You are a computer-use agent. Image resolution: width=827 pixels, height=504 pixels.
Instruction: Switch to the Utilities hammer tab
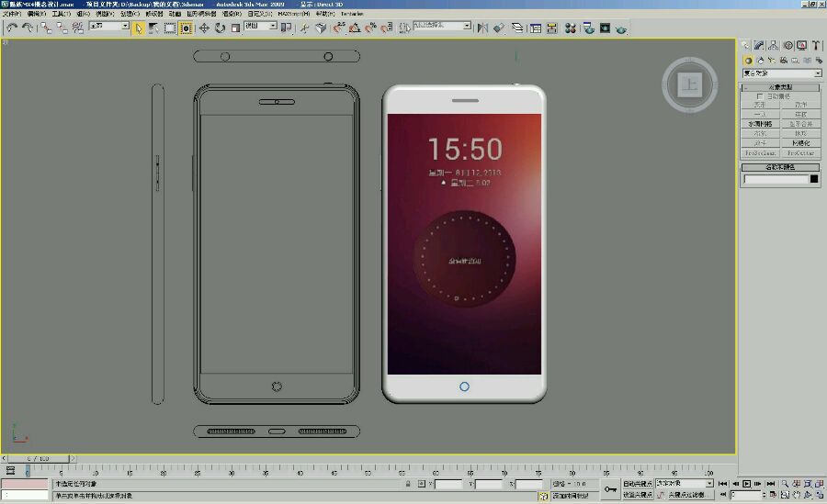816,46
